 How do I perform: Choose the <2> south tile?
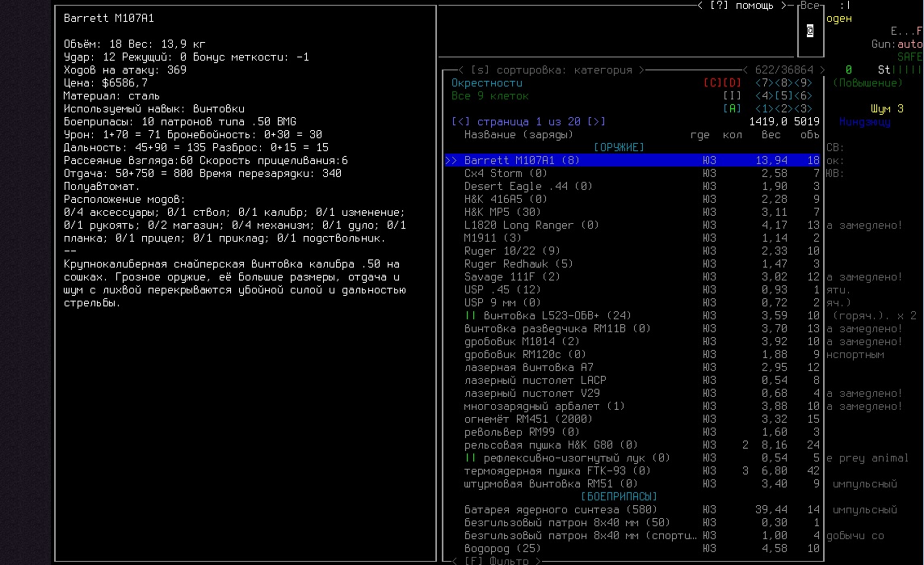pos(783,109)
